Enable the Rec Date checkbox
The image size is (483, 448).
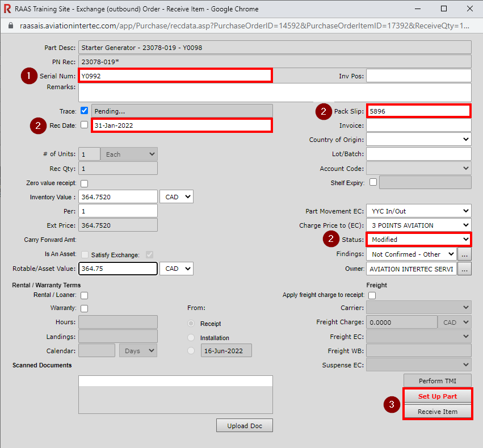85,125
